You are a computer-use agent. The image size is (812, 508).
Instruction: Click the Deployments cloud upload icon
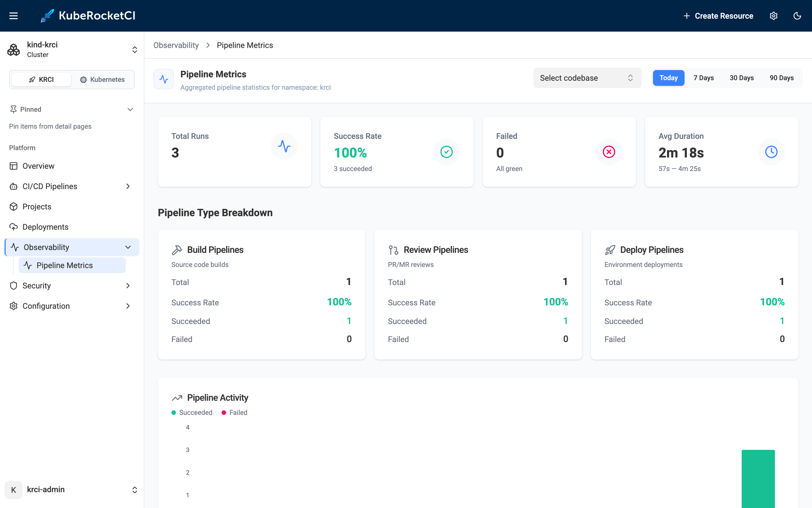14,227
